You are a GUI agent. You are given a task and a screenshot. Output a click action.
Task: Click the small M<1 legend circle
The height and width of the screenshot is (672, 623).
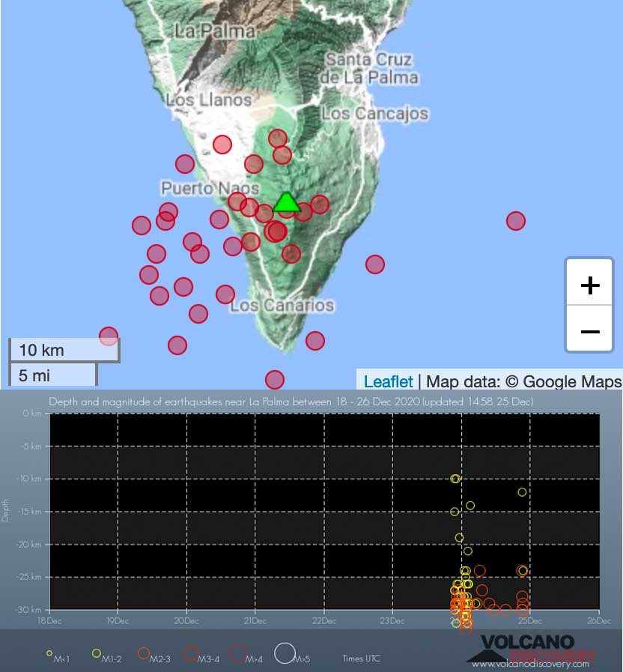coord(49,653)
